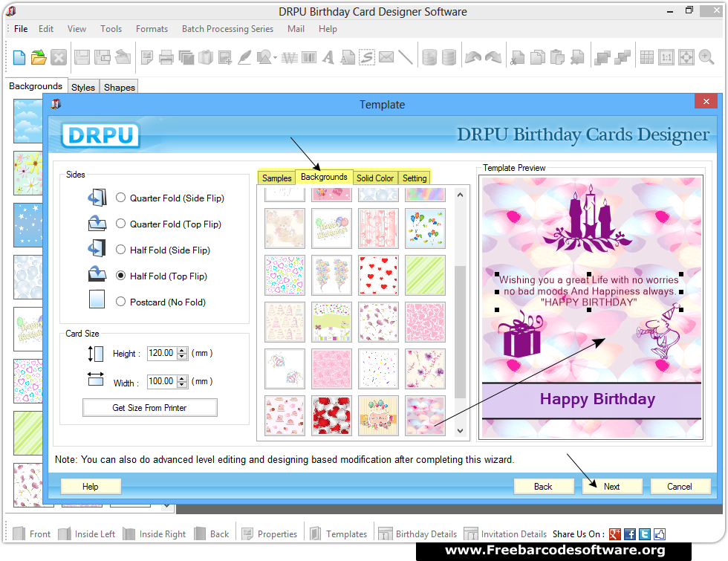Increase card Width with up stepper arrow
Screen dimensions: 728x561
point(183,378)
